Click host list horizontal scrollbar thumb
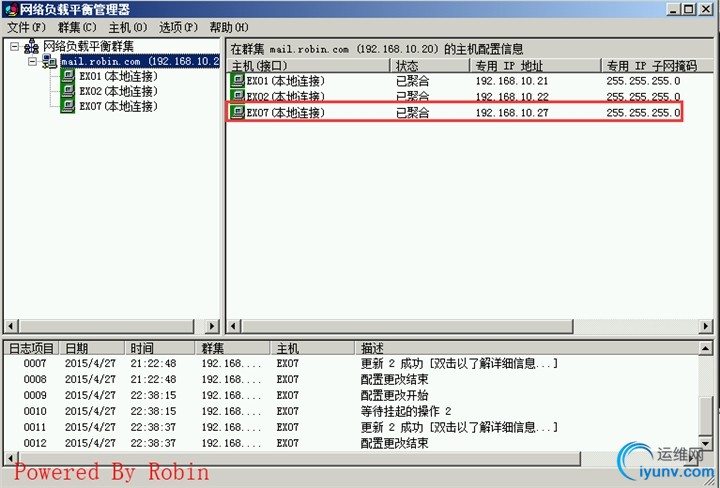The image size is (720, 488). [x=407, y=326]
